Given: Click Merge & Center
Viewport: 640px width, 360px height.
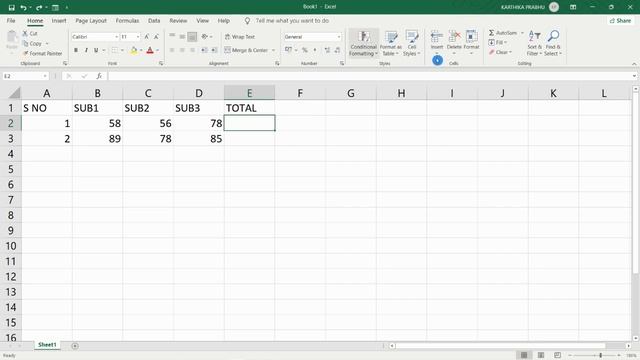Looking at the screenshot, I should [246, 50].
